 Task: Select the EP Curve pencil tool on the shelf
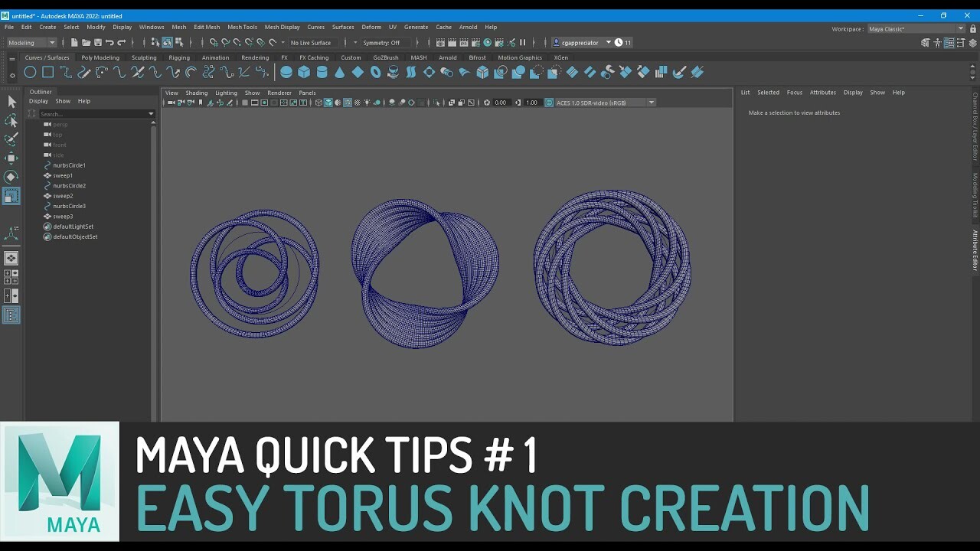point(83,71)
